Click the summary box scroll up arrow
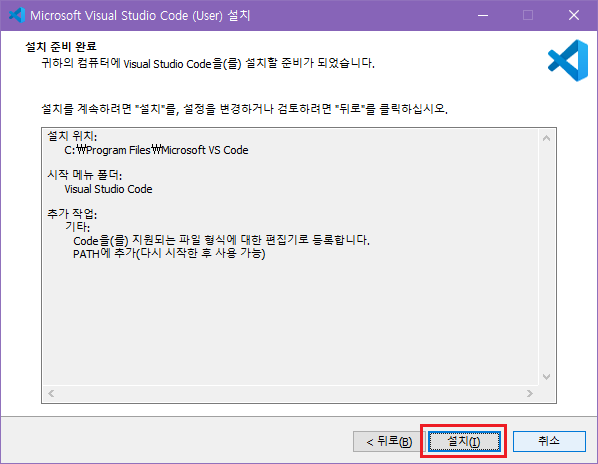This screenshot has width=598, height=464. click(x=546, y=138)
